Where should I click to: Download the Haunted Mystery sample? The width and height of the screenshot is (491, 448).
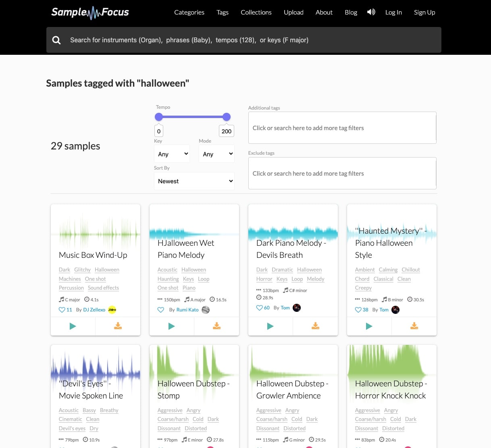(x=414, y=326)
